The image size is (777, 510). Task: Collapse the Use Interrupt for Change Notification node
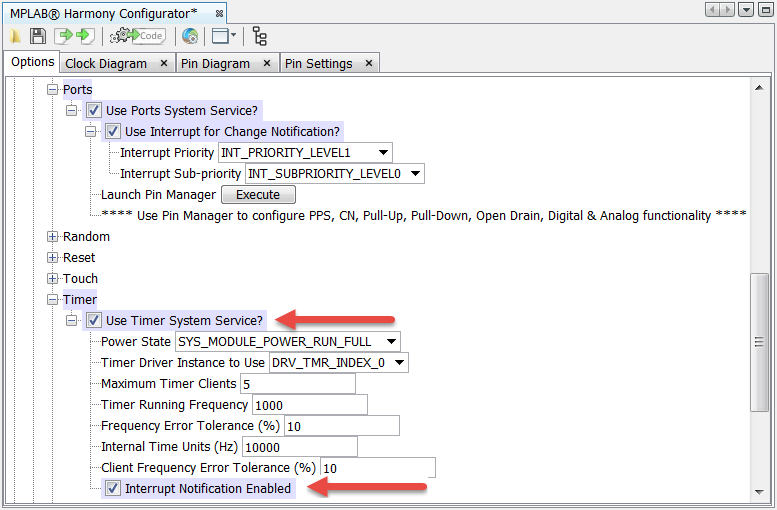(x=90, y=131)
